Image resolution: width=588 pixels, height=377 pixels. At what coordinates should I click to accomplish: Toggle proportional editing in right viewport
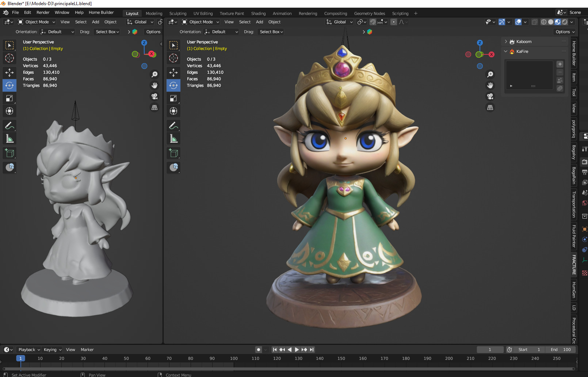(x=394, y=22)
